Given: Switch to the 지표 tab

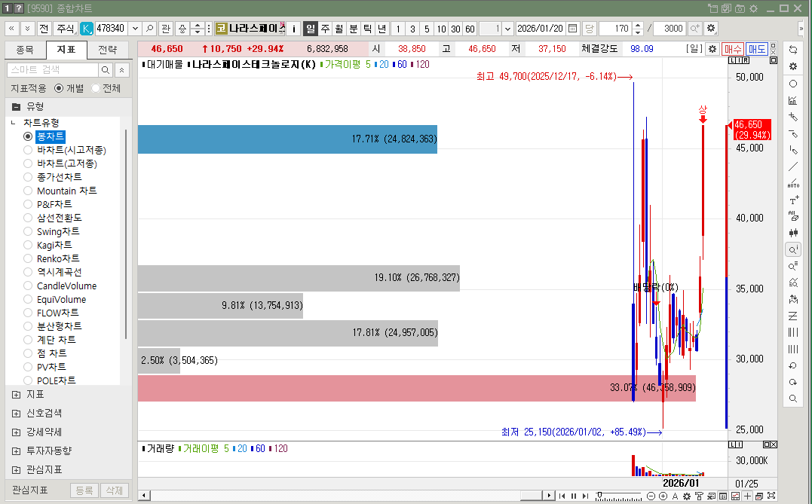Looking at the screenshot, I should 66,50.
